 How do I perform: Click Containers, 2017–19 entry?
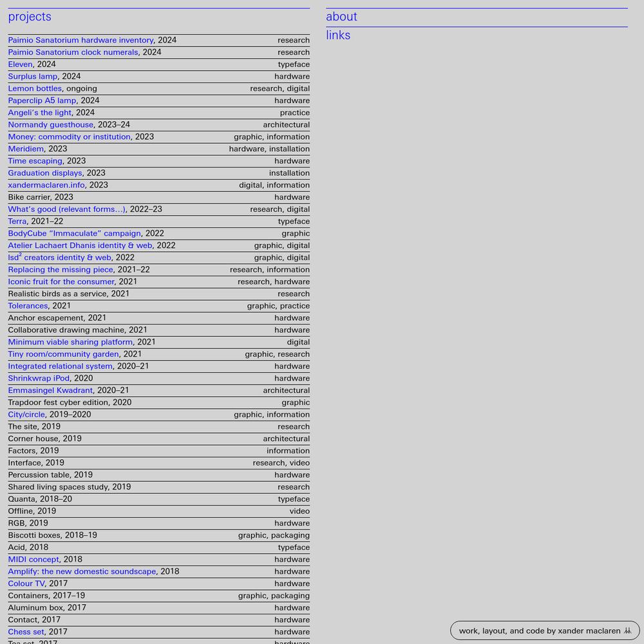(x=159, y=596)
